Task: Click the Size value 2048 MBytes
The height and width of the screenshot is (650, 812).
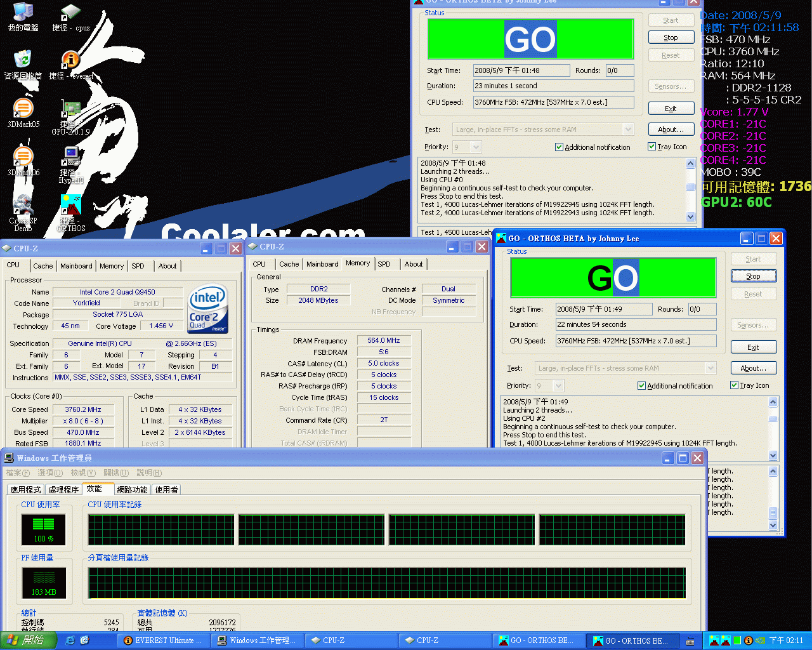Action: [x=318, y=301]
